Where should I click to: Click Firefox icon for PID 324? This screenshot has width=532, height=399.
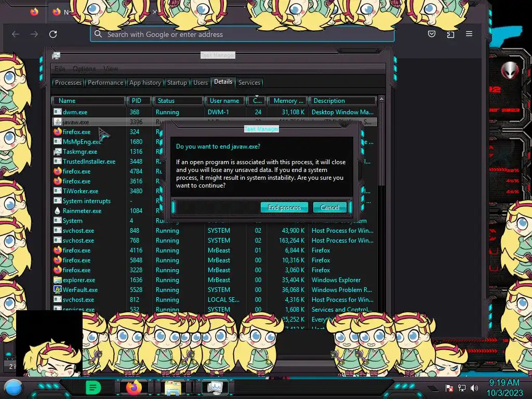click(58, 131)
